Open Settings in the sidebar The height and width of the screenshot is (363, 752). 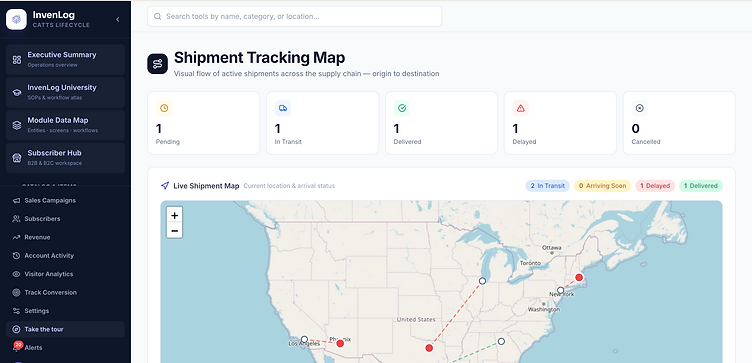65,311
